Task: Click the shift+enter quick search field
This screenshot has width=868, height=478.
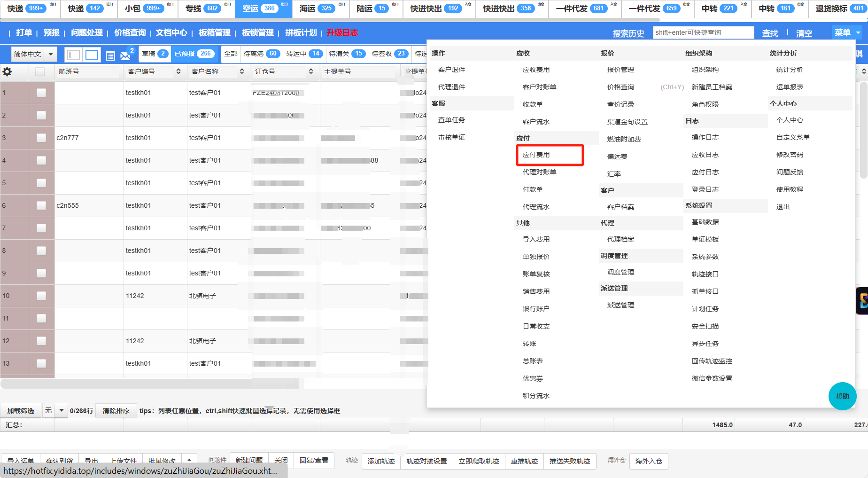Action: [703, 32]
